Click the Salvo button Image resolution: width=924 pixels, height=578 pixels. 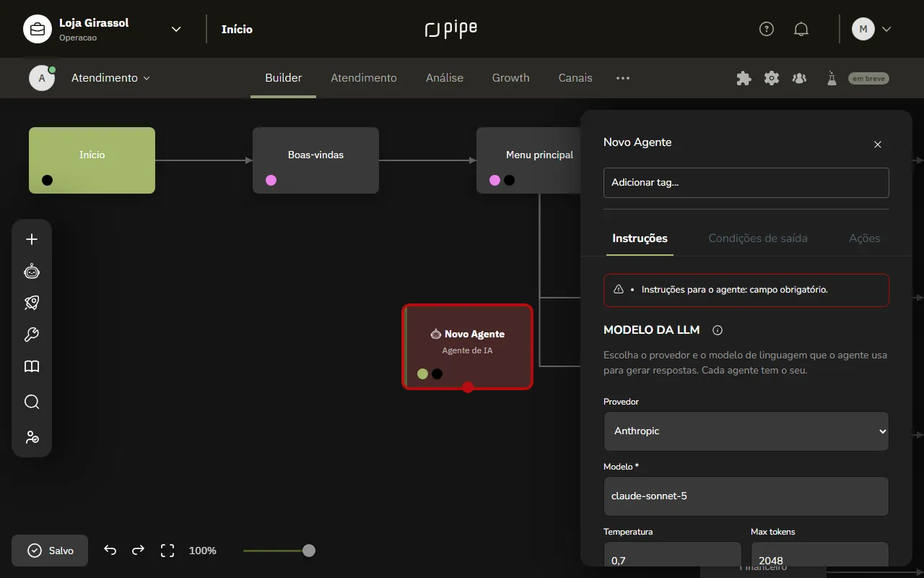pyautogui.click(x=50, y=551)
